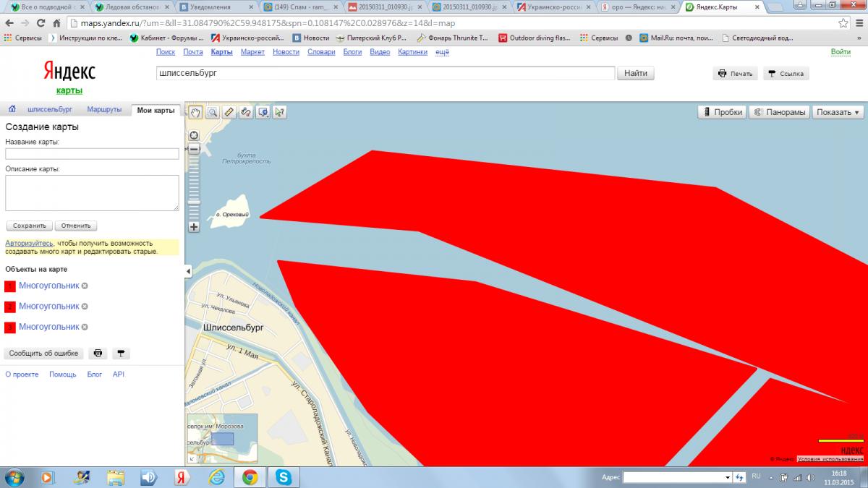This screenshot has height=488, width=868.
Task: Collapse the left sidebar panel arrow
Action: point(188,271)
